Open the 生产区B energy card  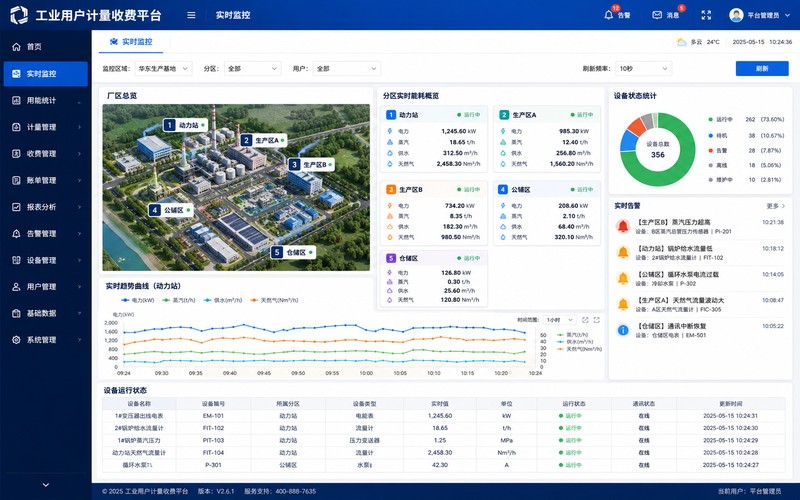point(433,213)
